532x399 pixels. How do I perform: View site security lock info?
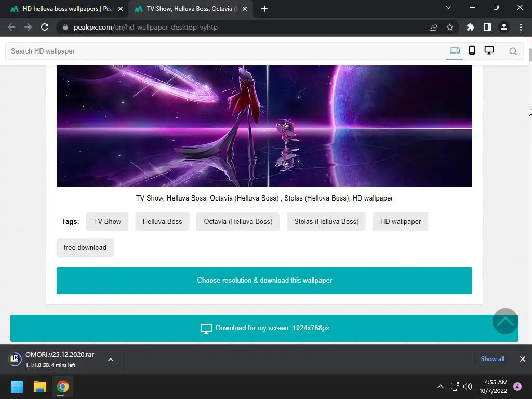point(65,27)
